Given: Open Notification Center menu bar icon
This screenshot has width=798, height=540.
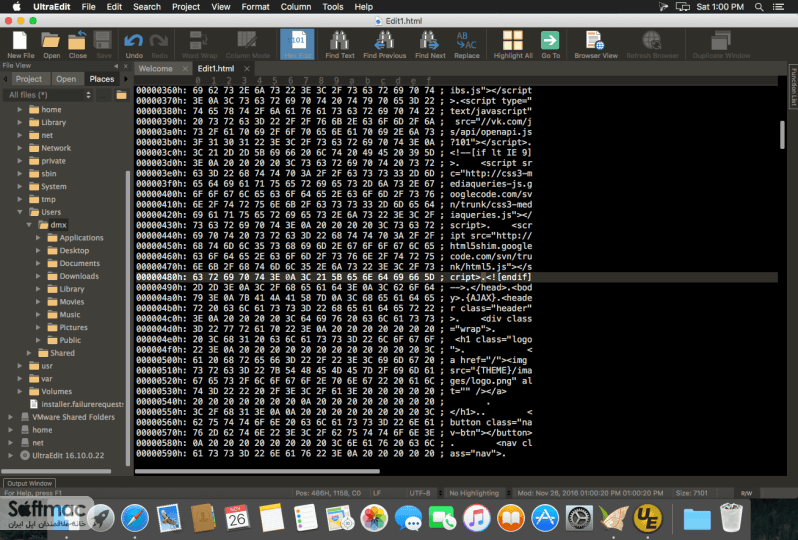Looking at the screenshot, I should pos(778,7).
